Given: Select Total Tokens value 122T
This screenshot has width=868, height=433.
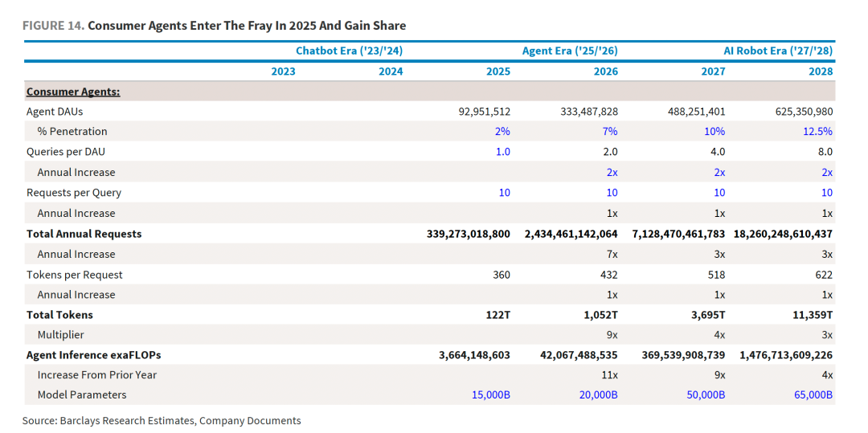Looking at the screenshot, I should (x=499, y=315).
